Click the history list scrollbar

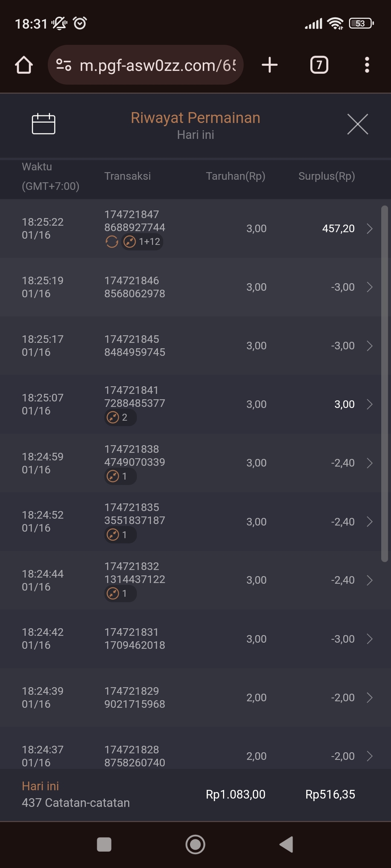pos(384,383)
